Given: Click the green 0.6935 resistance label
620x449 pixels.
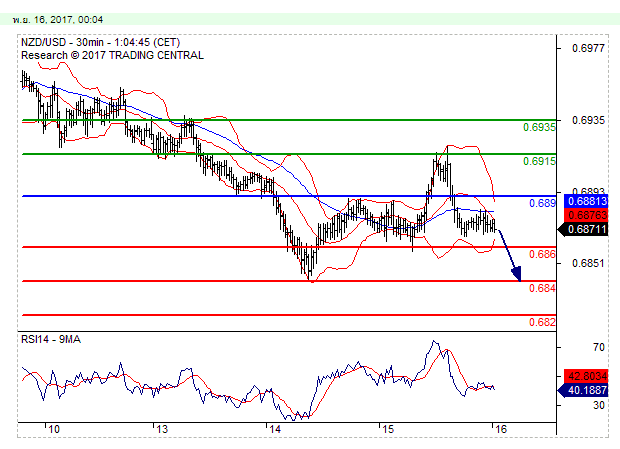Looking at the screenshot, I should point(539,127).
